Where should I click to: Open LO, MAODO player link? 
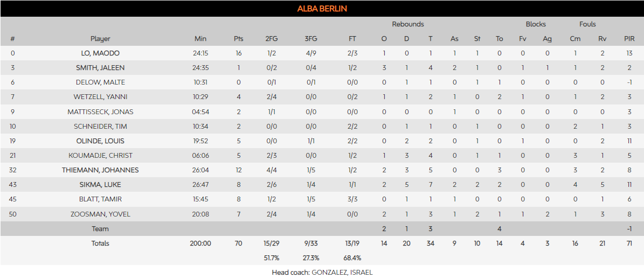[x=100, y=53]
